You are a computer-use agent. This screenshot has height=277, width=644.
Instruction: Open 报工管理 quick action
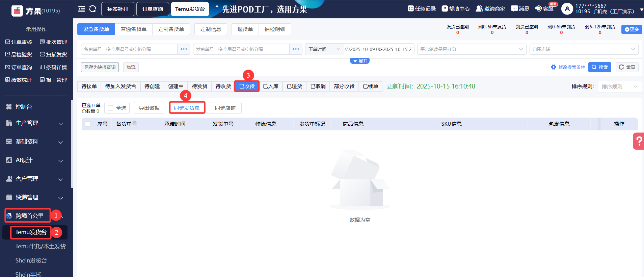(53, 80)
